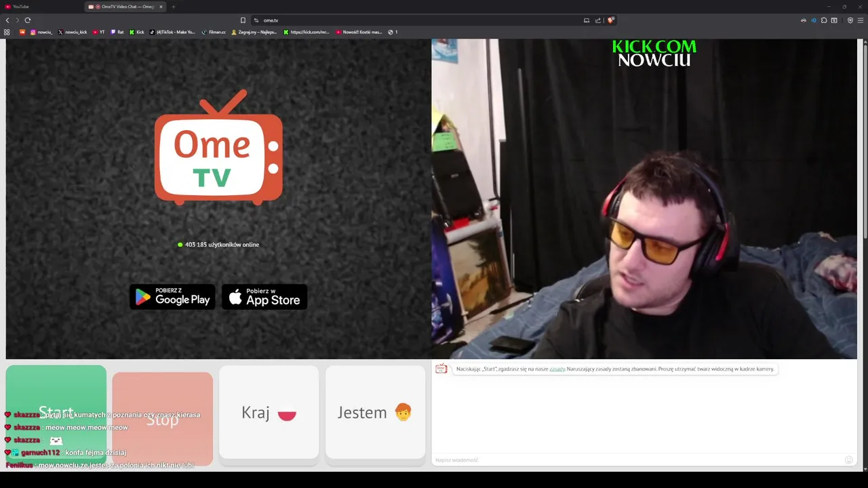This screenshot has height=488, width=868.
Task: Open the https://kick.com/mr... bookmark
Action: (x=307, y=32)
